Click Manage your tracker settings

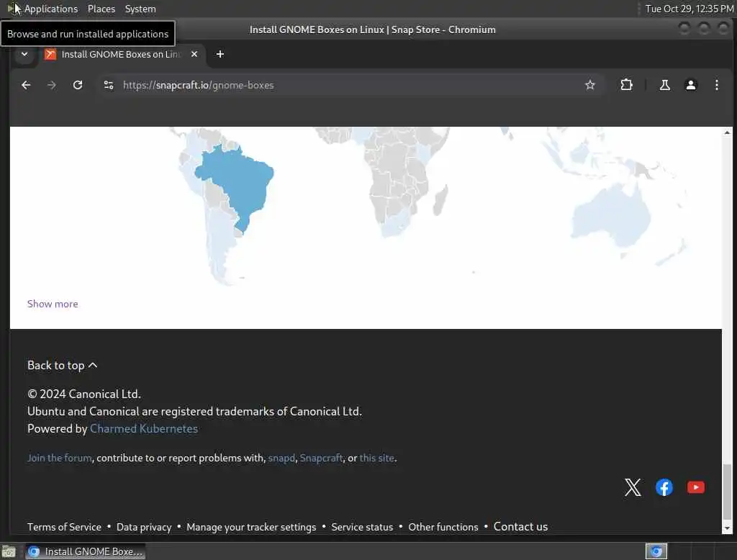coord(251,527)
